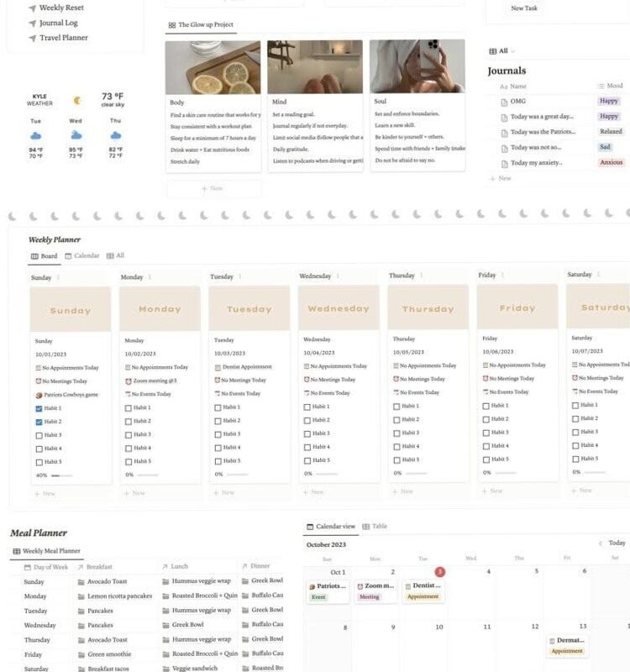Add new card in Wednesday column
Screen dimensions: 630x672
[x=312, y=492]
